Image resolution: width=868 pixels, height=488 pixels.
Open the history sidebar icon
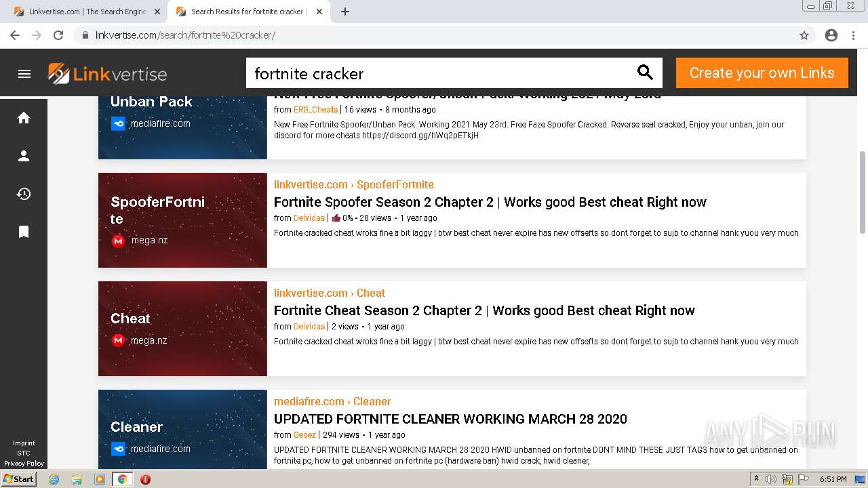[x=24, y=194]
